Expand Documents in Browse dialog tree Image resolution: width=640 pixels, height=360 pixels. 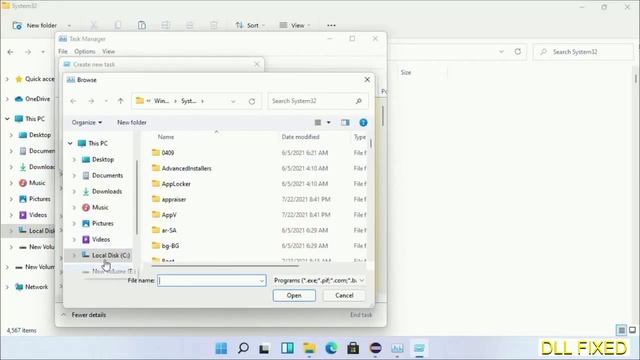[74, 176]
